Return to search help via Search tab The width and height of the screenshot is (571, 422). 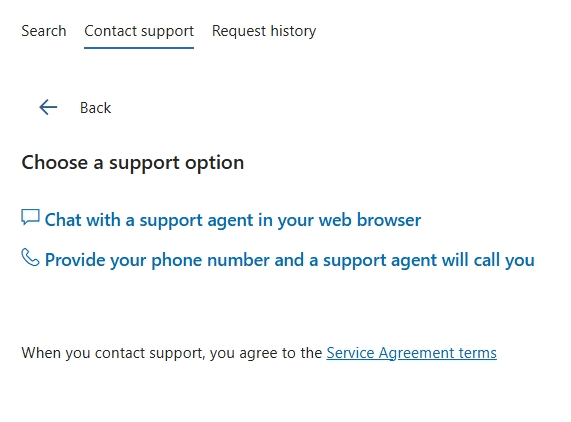[x=44, y=31]
